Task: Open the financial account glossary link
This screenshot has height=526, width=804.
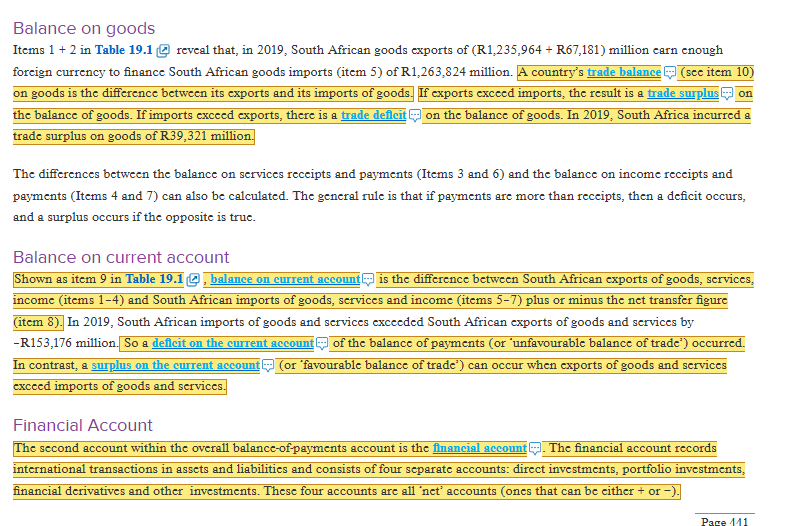Action: [x=480, y=448]
